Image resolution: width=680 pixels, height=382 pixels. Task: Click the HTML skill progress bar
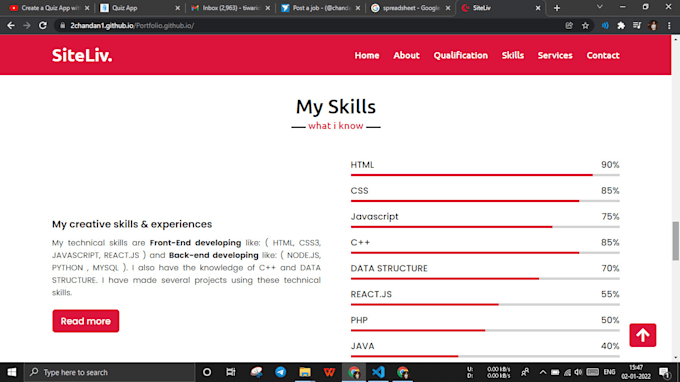coord(485,175)
